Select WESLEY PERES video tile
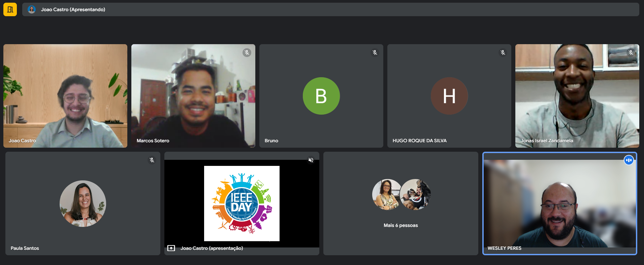644x265 pixels. click(x=560, y=204)
